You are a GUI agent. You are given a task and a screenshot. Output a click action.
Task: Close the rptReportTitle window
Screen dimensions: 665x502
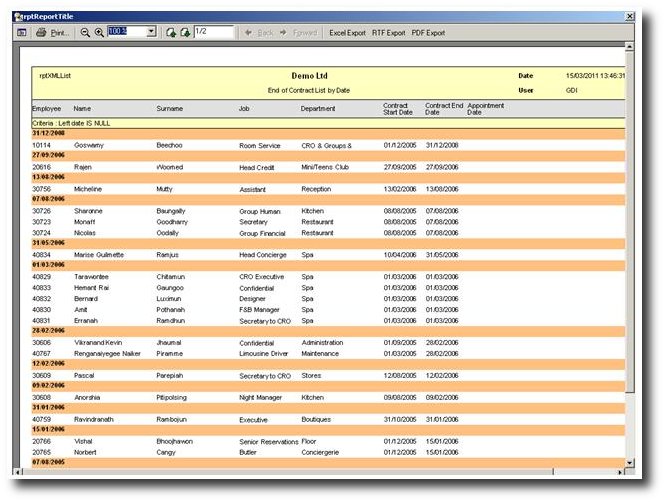629,16
